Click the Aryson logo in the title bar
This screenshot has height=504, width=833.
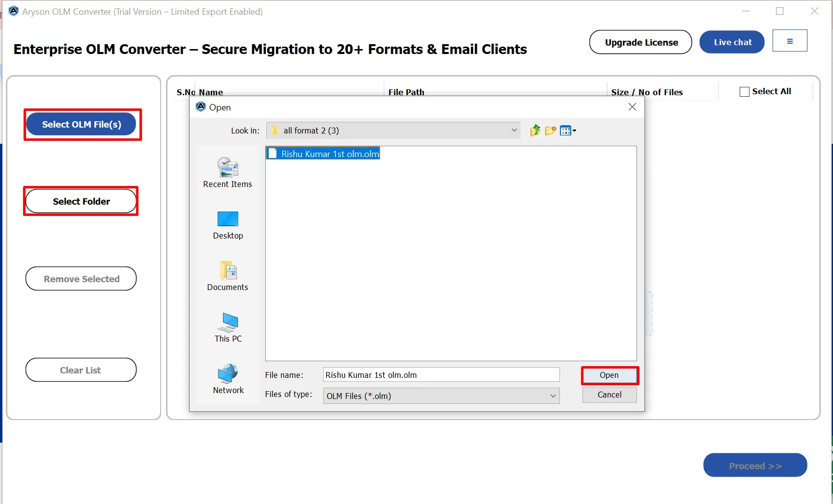(x=13, y=10)
